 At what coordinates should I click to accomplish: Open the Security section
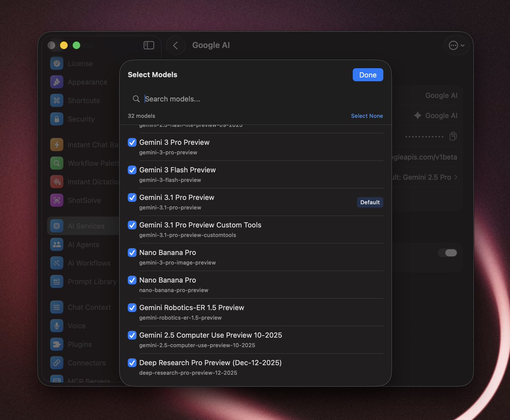pyautogui.click(x=81, y=119)
